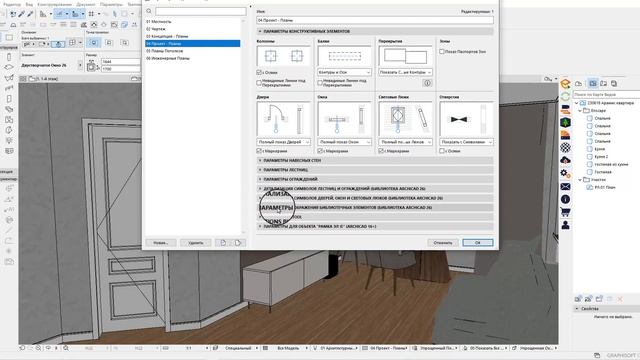Open Световые Люки display dropdown
The width and height of the screenshot is (640, 360).
405,142
